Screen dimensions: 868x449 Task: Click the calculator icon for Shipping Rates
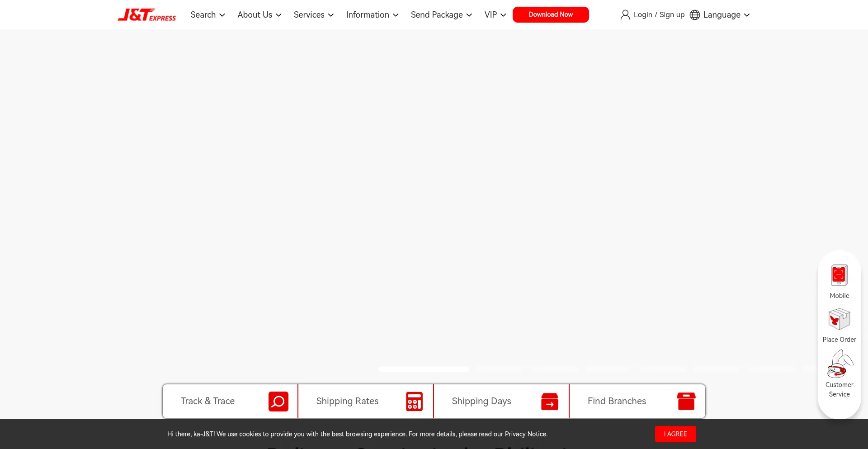pos(414,401)
